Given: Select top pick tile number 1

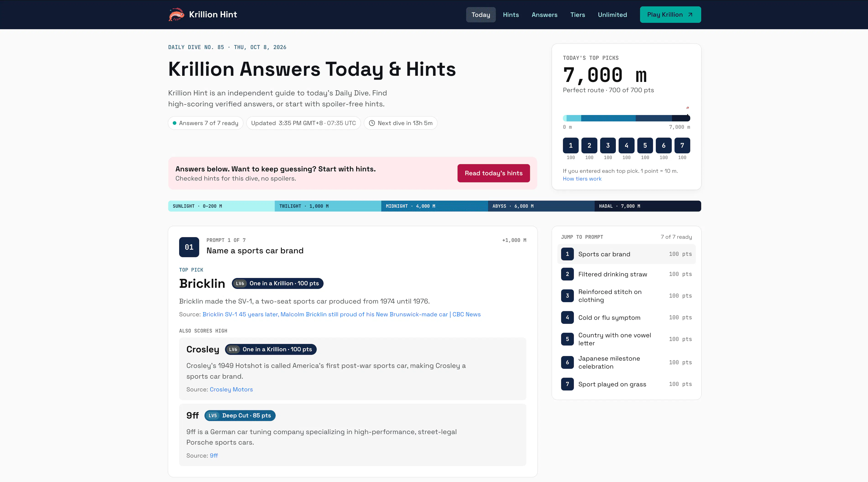Looking at the screenshot, I should [570, 145].
